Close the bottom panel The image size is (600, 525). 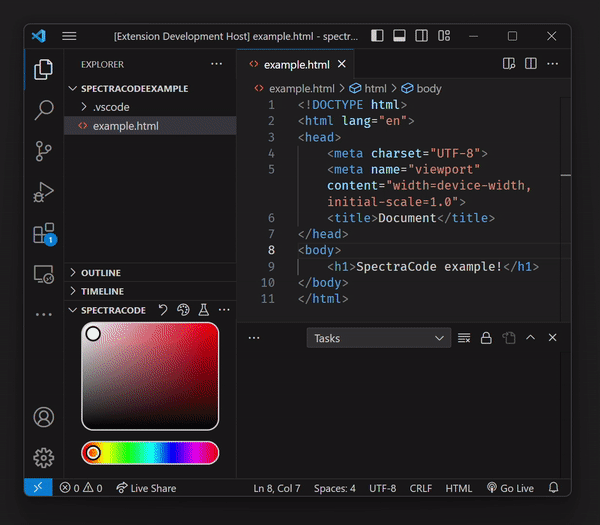point(553,338)
